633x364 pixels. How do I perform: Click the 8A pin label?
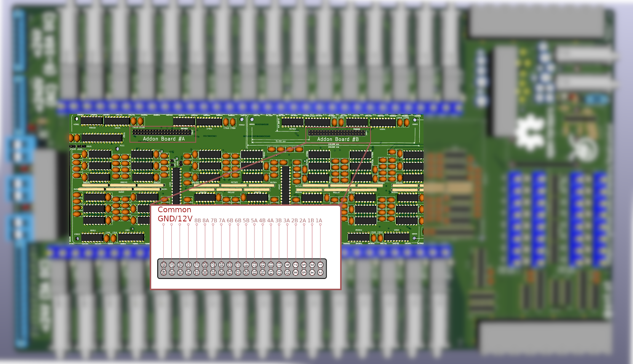tap(206, 221)
